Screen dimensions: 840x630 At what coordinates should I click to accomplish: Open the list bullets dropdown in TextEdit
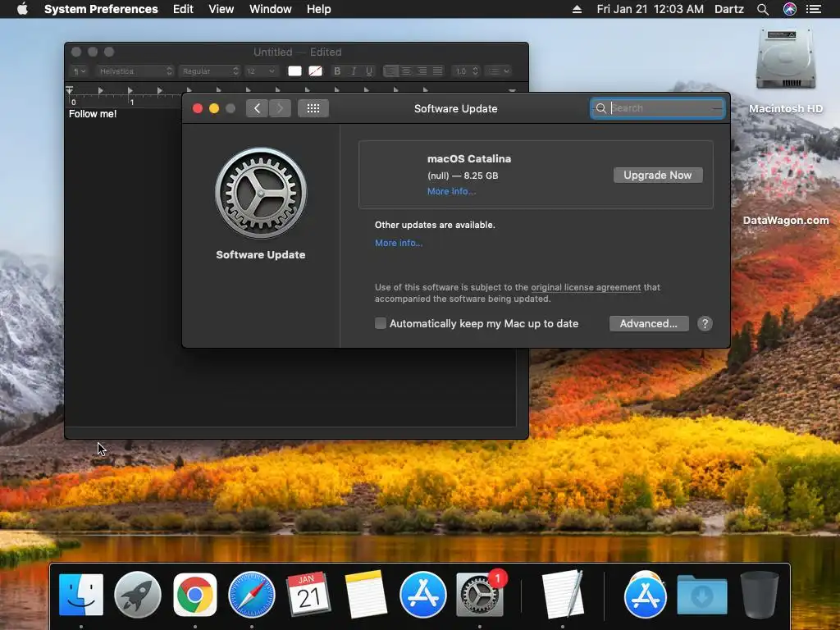pos(498,71)
